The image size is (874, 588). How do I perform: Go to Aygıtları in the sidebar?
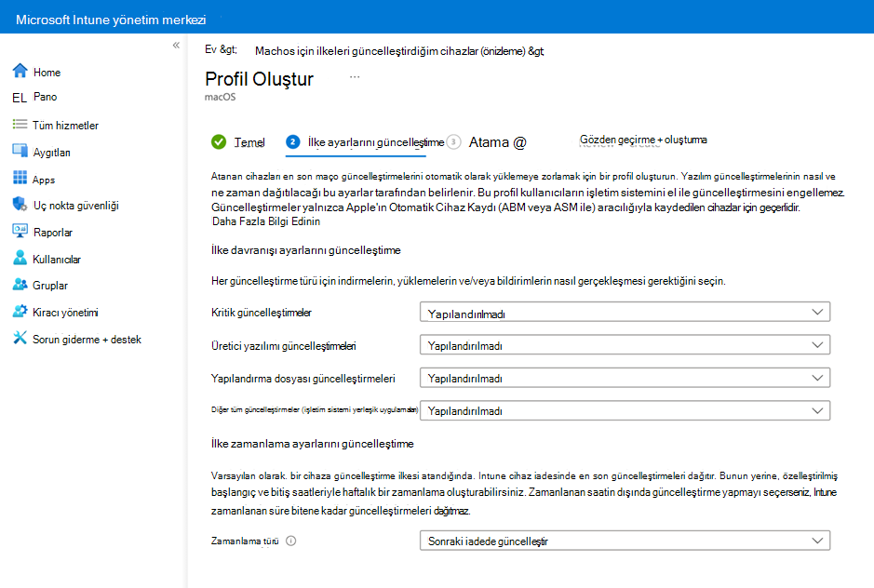[x=51, y=153]
